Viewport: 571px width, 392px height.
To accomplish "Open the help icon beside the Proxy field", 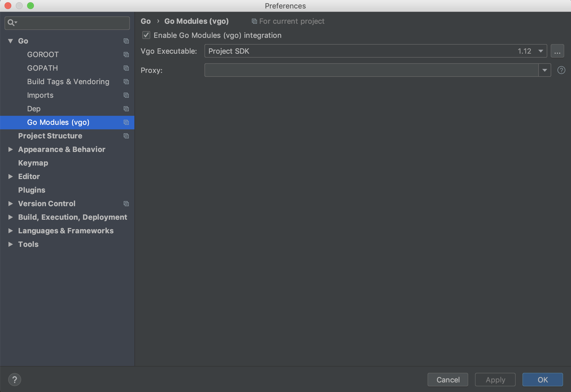I will [561, 70].
